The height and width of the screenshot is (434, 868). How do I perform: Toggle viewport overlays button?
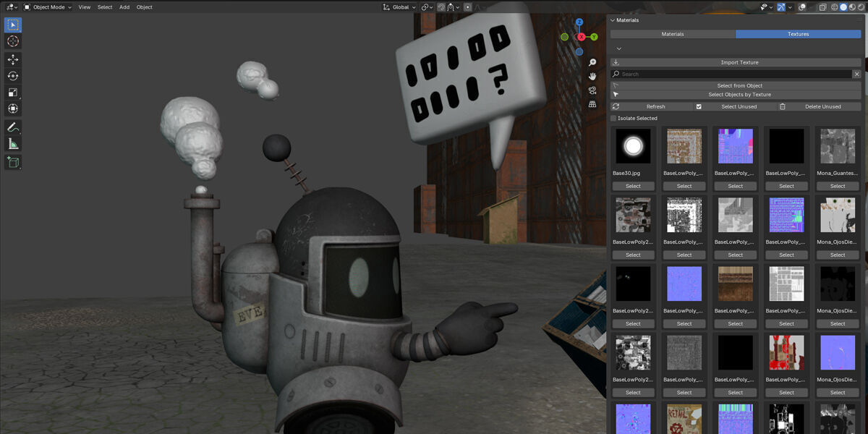803,7
